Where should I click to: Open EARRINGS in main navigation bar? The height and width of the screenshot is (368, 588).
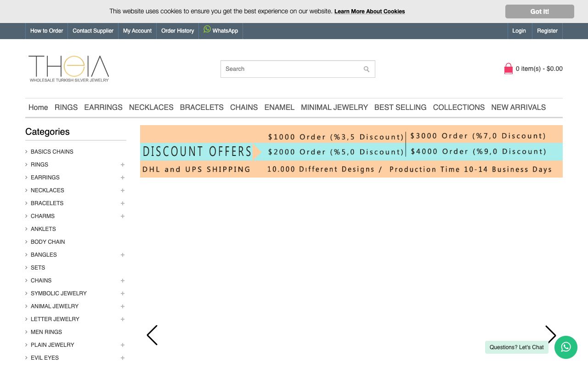(103, 107)
